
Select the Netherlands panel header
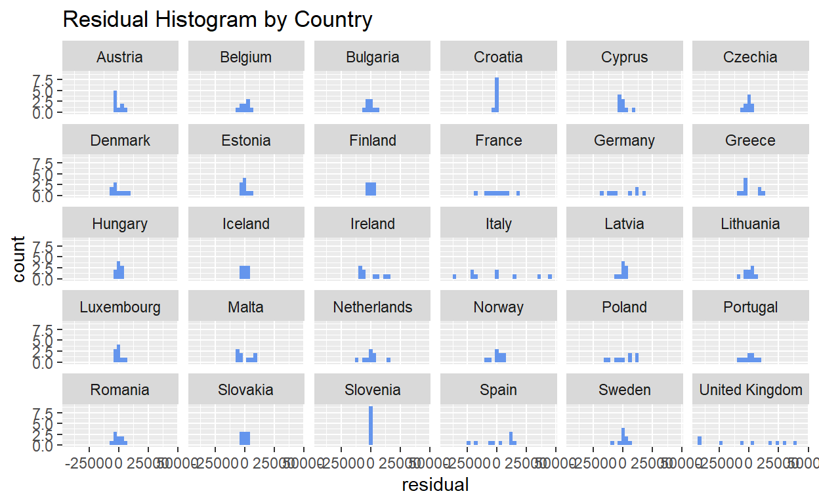click(x=372, y=307)
